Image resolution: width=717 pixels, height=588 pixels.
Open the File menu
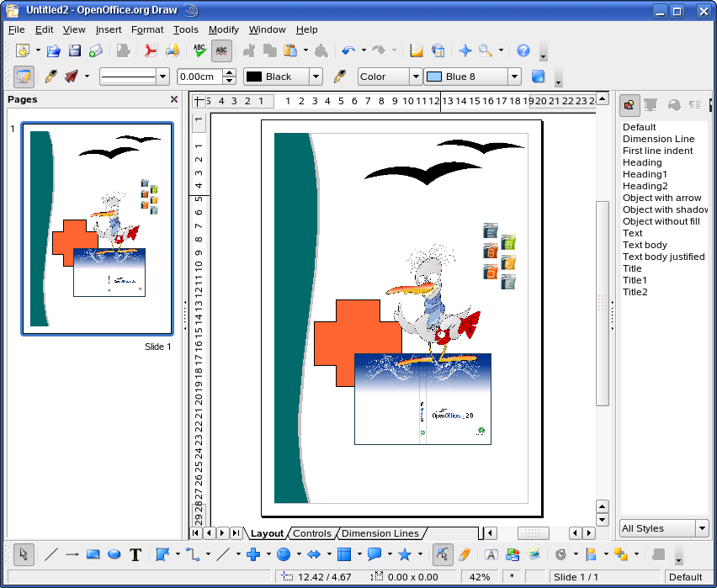17,29
